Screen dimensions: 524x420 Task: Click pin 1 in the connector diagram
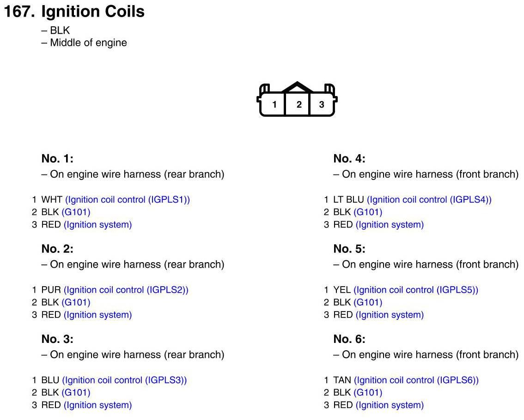(x=274, y=104)
